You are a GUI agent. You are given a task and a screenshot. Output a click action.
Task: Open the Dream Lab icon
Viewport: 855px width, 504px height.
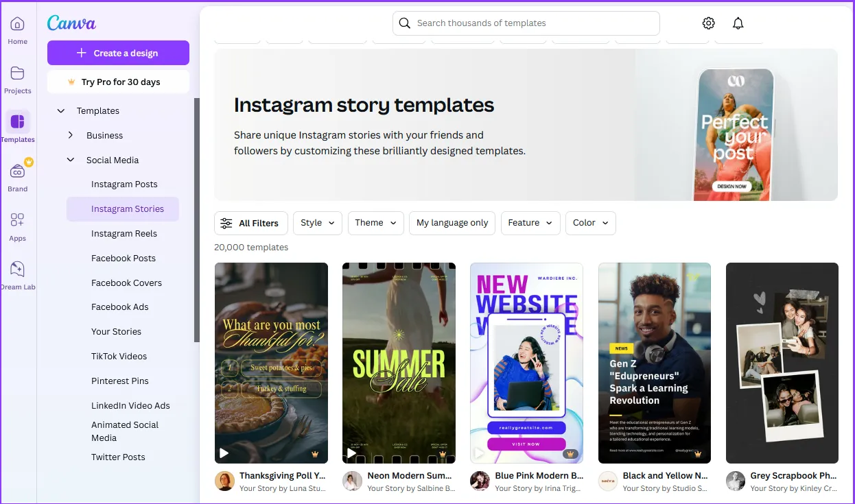point(18,269)
